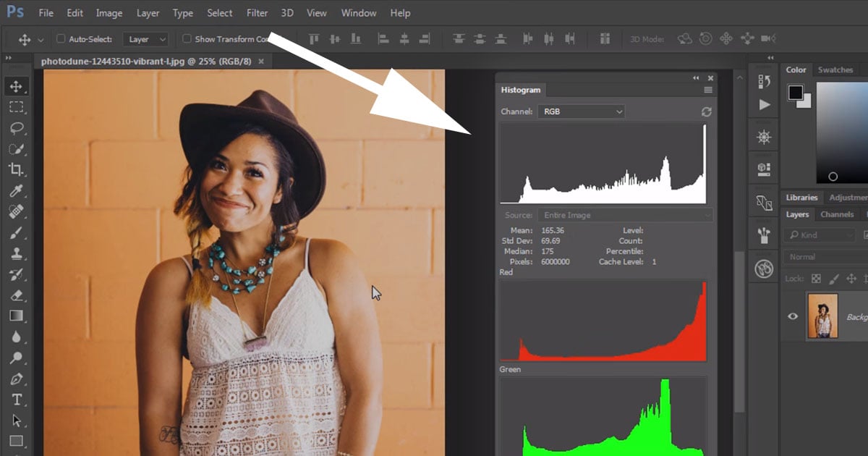Select the Horizontal Type tool
This screenshot has height=456, width=868.
(16, 400)
